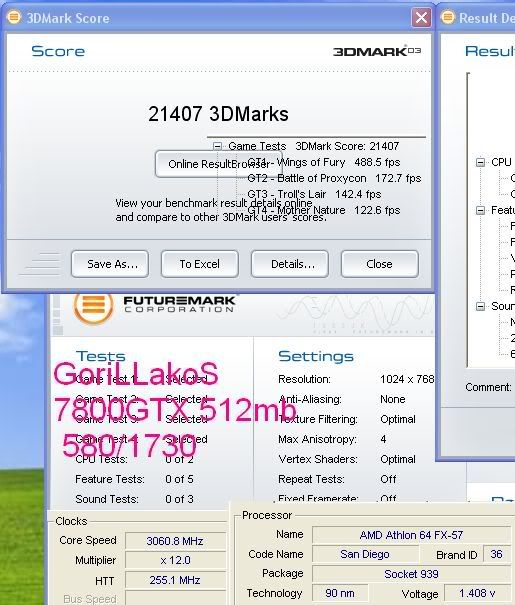Screen dimensions: 515x605
Task: Click the Tests heading in 3DMark window
Action: [100, 356]
